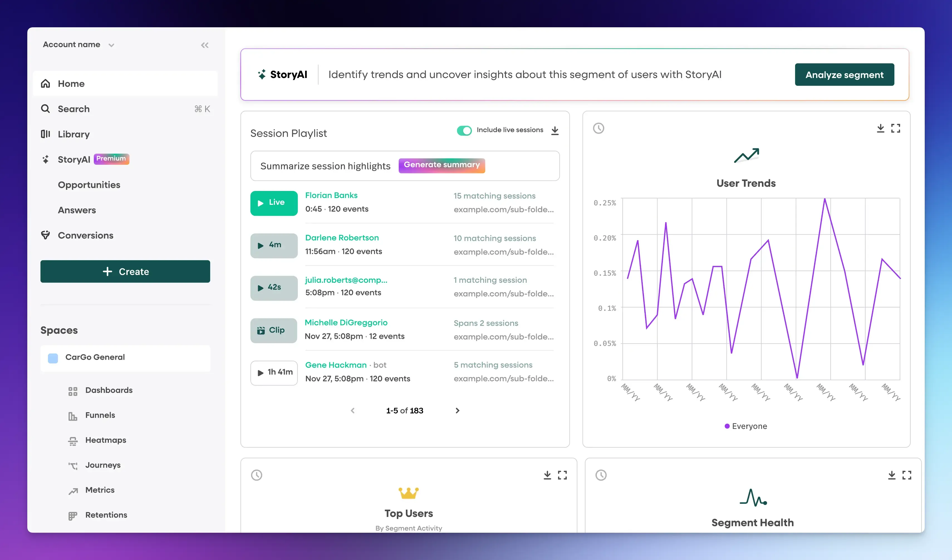Click clock icon on Top Users card
952x560 pixels.
257,475
